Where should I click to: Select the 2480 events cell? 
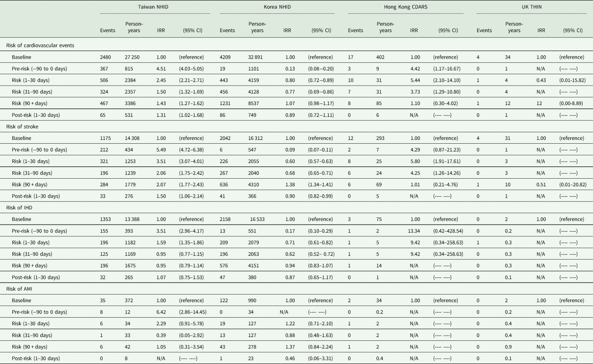click(108, 57)
